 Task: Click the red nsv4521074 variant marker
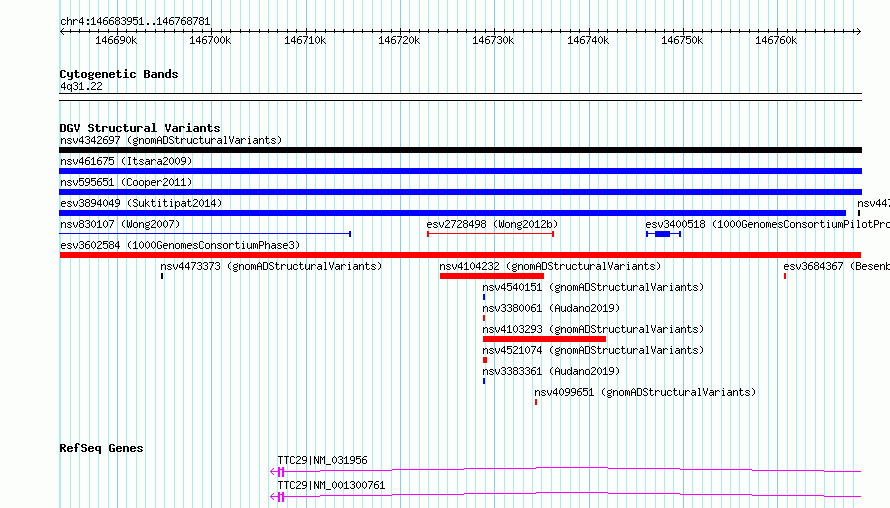point(485,360)
